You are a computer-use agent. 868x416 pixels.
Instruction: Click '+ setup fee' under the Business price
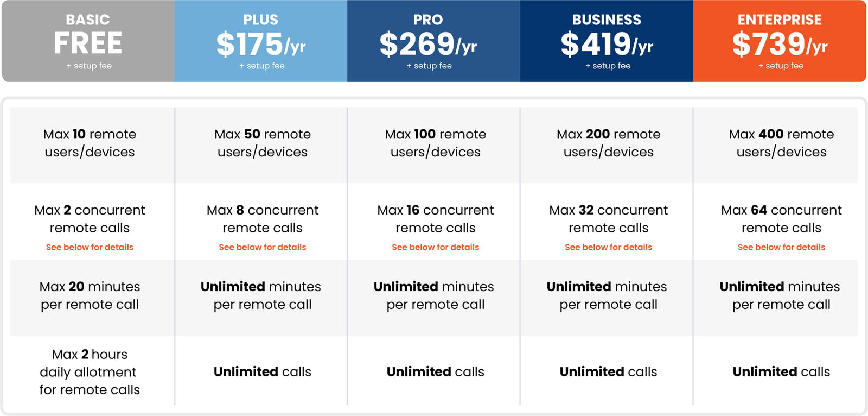(x=608, y=66)
